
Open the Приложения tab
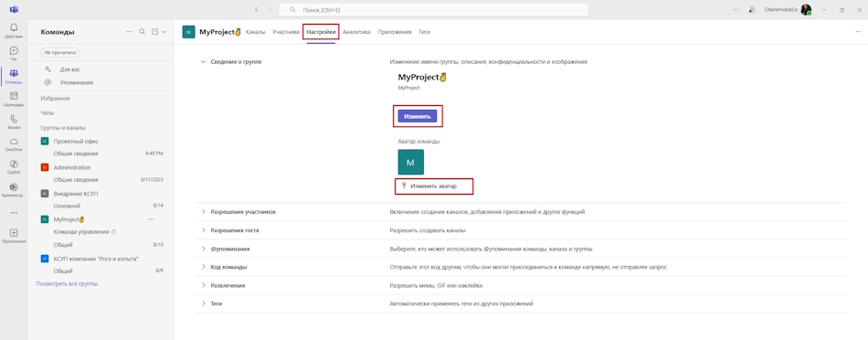point(395,32)
